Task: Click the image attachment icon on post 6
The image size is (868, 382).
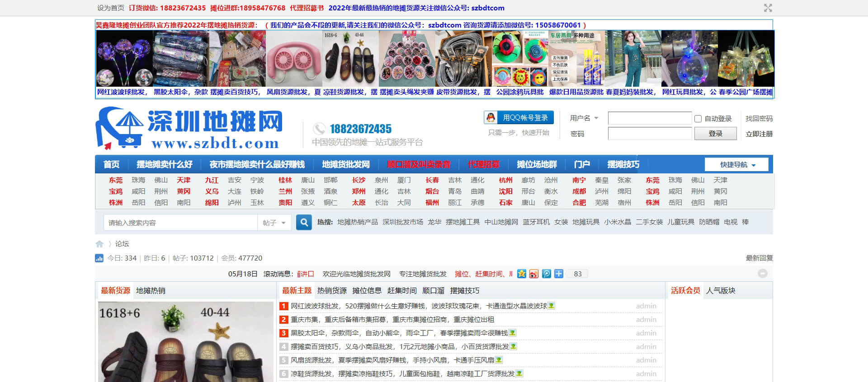Action: [x=519, y=374]
